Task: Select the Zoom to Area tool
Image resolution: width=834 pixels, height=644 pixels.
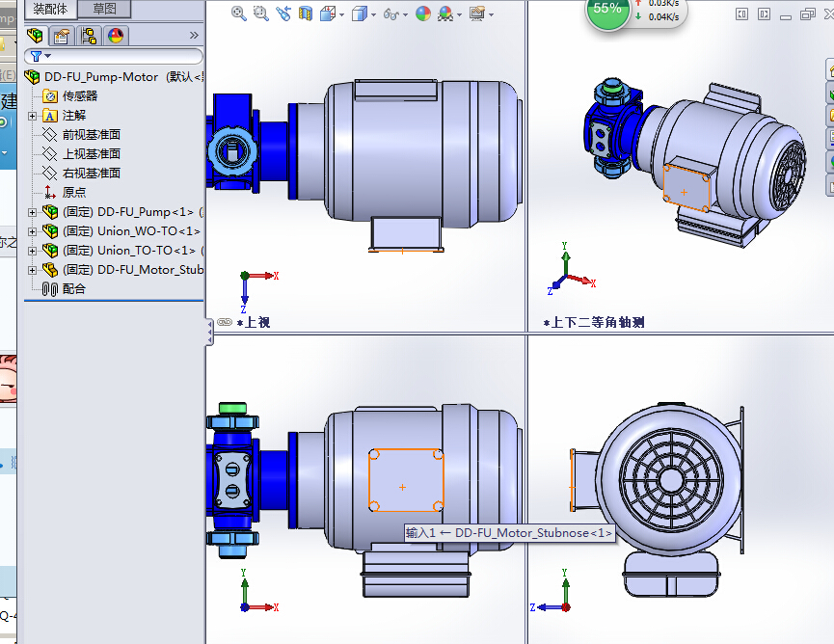Action: tap(261, 13)
